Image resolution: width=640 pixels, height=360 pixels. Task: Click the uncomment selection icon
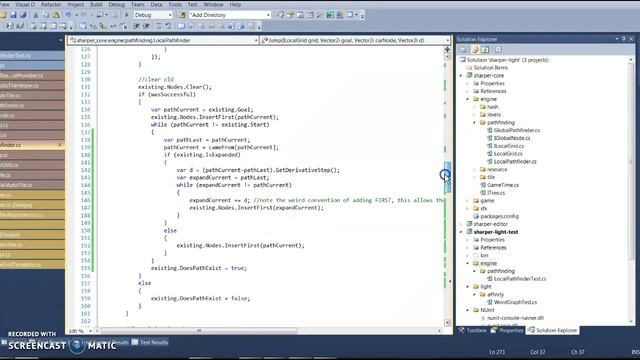pyautogui.click(x=168, y=26)
